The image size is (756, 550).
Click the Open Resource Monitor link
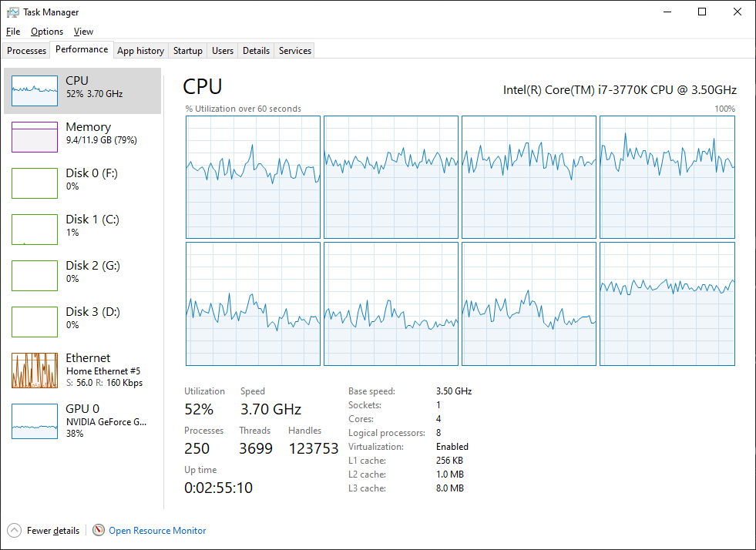tap(157, 531)
